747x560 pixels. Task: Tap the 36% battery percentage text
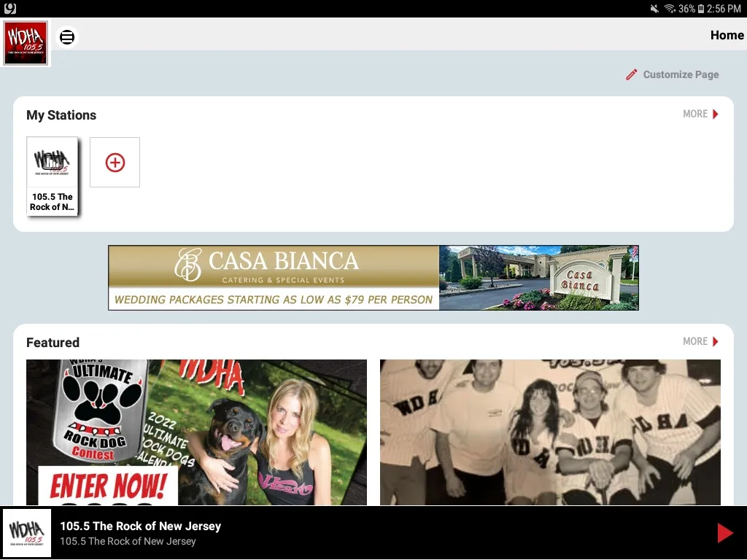click(x=686, y=9)
